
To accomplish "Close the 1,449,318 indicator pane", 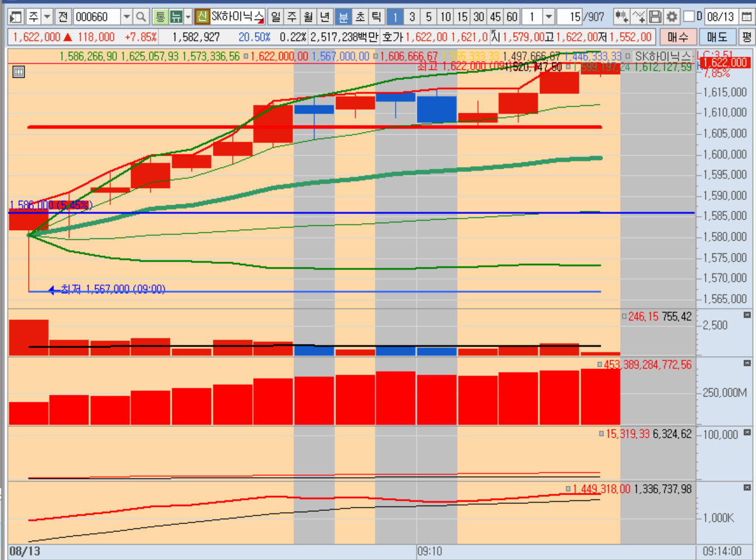I will 747,488.
